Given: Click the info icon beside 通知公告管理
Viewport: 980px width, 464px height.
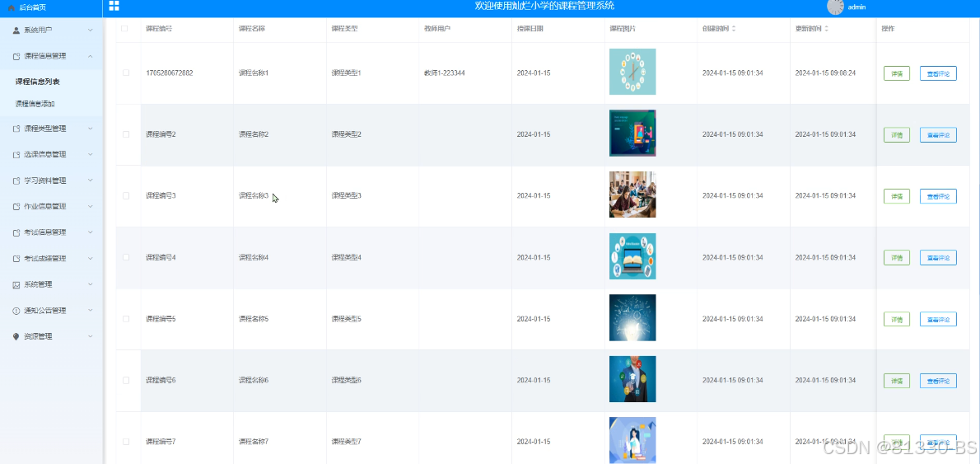Looking at the screenshot, I should coord(16,311).
